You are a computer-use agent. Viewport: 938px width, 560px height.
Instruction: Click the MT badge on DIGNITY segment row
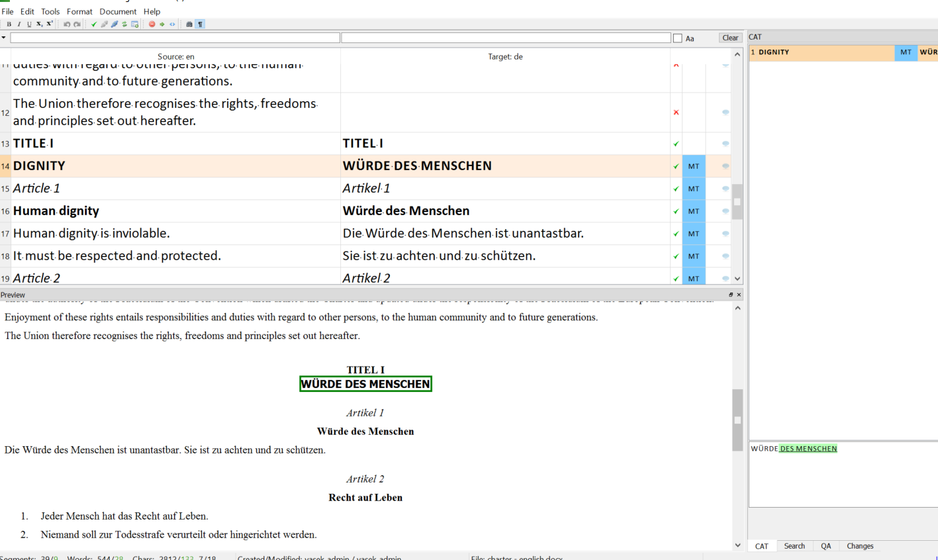[694, 166]
